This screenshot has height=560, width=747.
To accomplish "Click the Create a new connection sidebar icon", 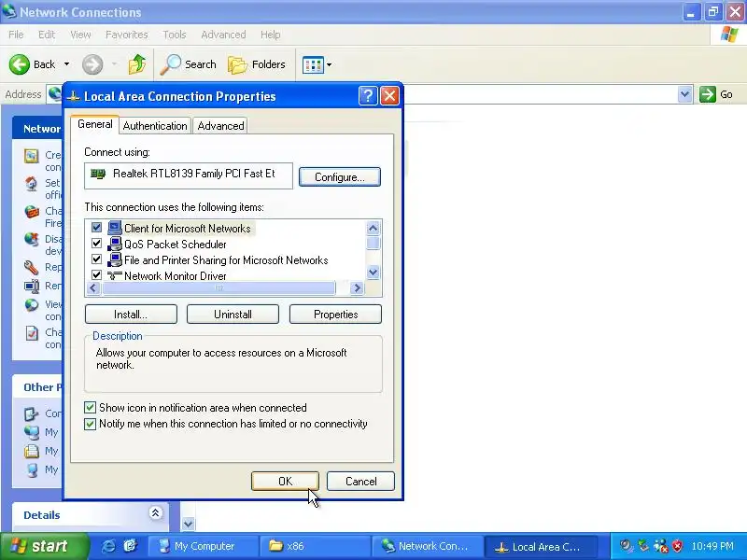I will point(32,156).
